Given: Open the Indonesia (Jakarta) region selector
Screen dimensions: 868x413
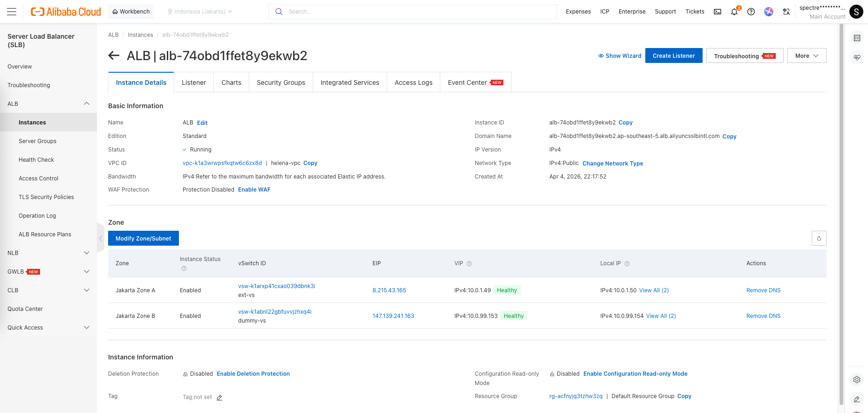Looking at the screenshot, I should 200,12.
